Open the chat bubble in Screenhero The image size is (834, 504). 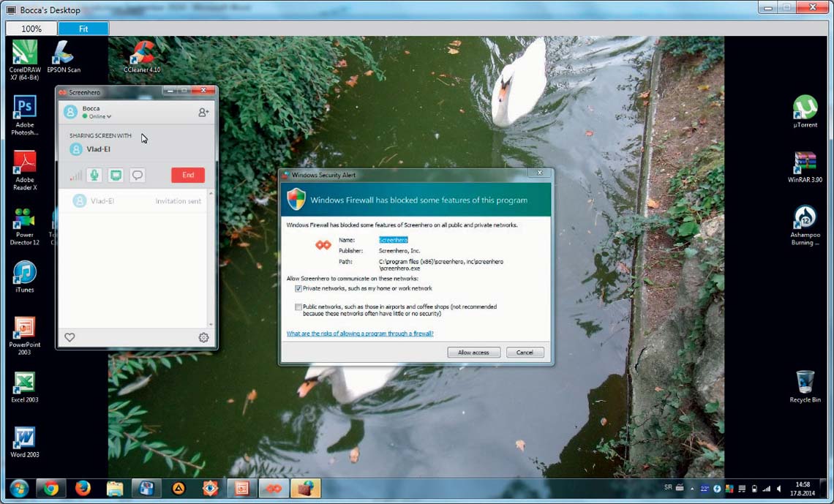[x=138, y=175]
